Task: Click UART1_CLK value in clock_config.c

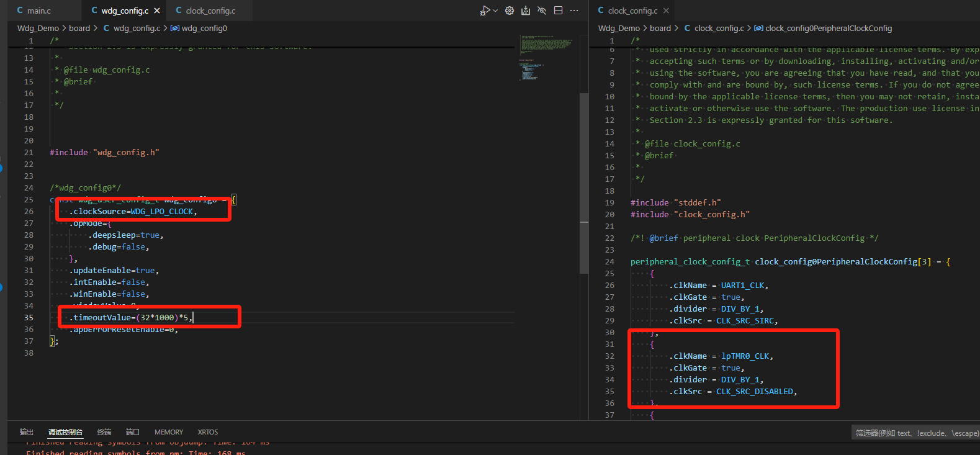Action: tap(742, 285)
